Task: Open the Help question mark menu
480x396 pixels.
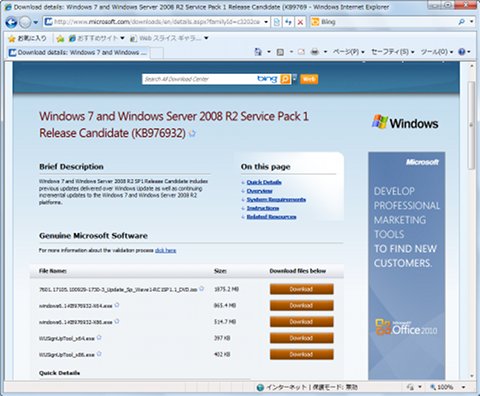Action: pyautogui.click(x=464, y=52)
